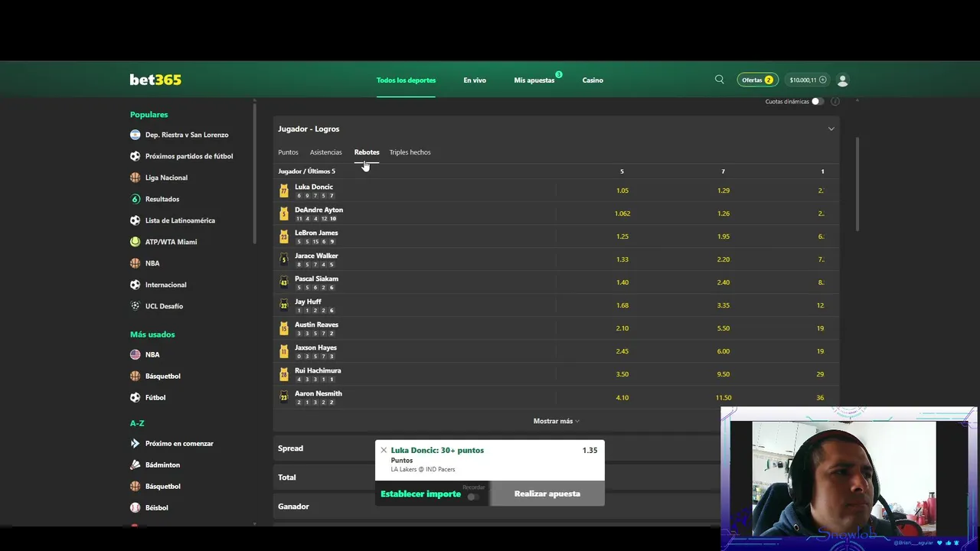Open the Triples hechos tab
The height and width of the screenshot is (551, 980).
pos(410,152)
